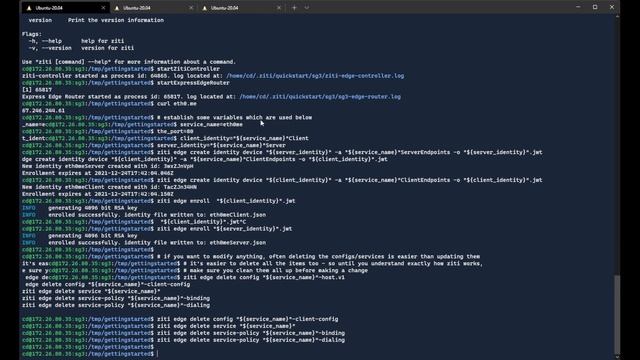Click '--version version for ziti' flag line
The width and height of the screenshot is (640, 360).
pyautogui.click(x=81, y=48)
